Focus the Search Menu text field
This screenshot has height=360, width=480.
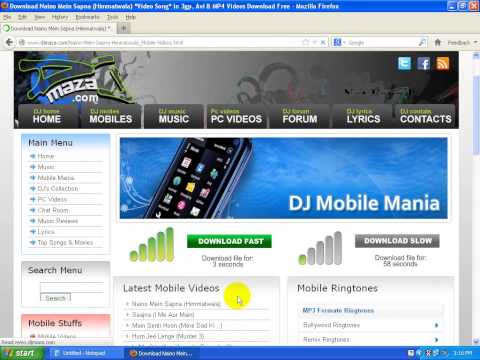click(72, 287)
